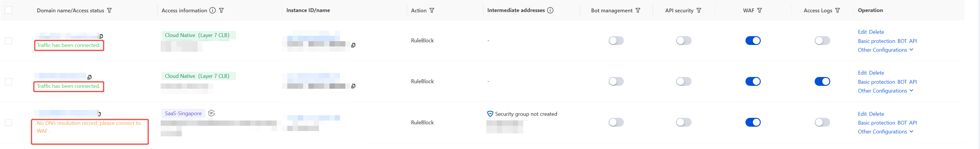Screen dimensions: 980x149
Task: Filter the Bot management column
Action: click(638, 10)
